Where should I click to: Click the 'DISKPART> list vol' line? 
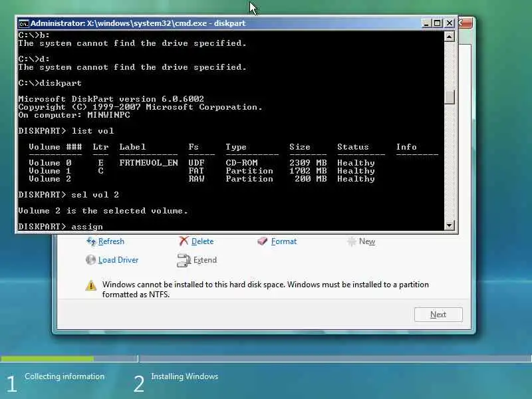(x=66, y=131)
